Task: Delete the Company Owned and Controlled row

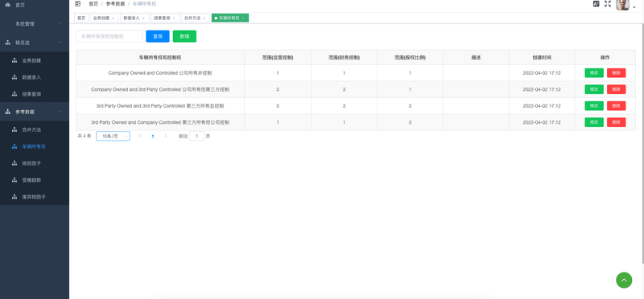Action: click(x=616, y=73)
